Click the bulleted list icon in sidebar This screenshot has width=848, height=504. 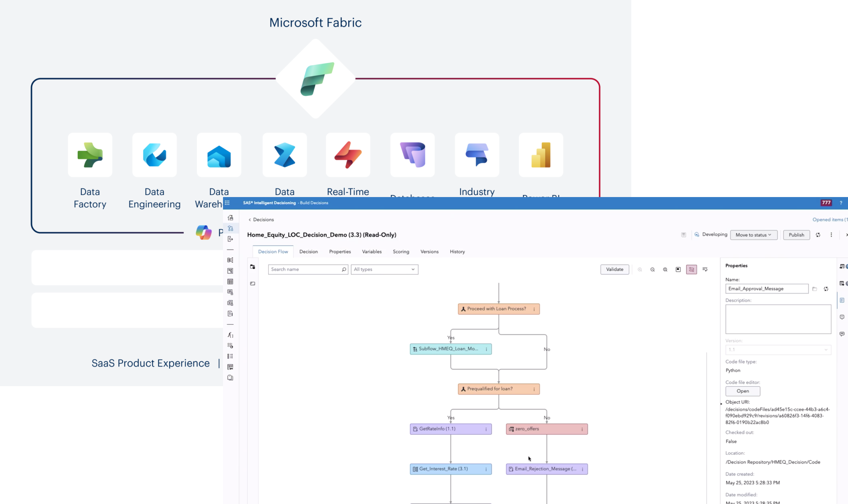click(230, 356)
